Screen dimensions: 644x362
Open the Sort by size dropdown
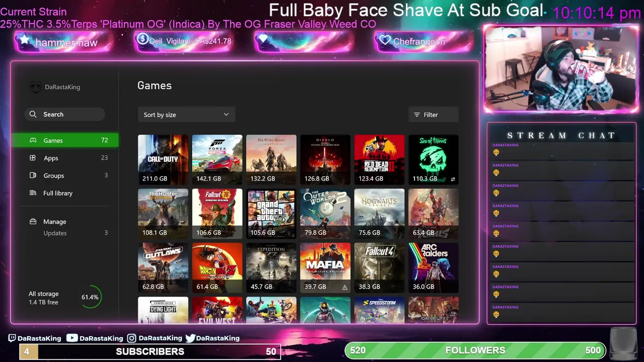pos(186,115)
